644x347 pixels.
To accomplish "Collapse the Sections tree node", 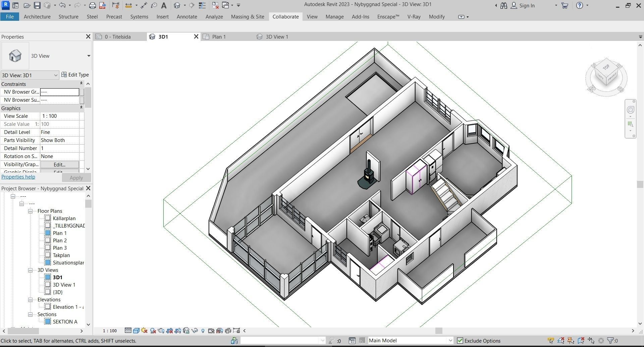I will click(30, 314).
